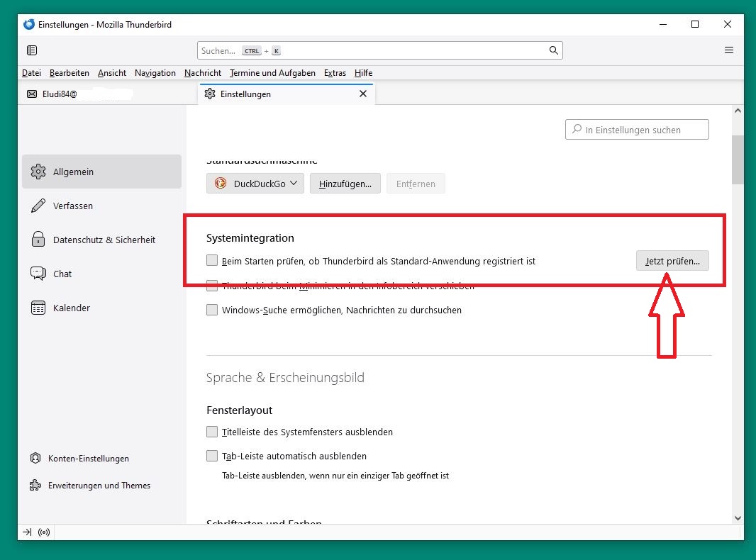
Task: Click the envelope icon on the Eludi84 mail tab
Action: tap(32, 94)
